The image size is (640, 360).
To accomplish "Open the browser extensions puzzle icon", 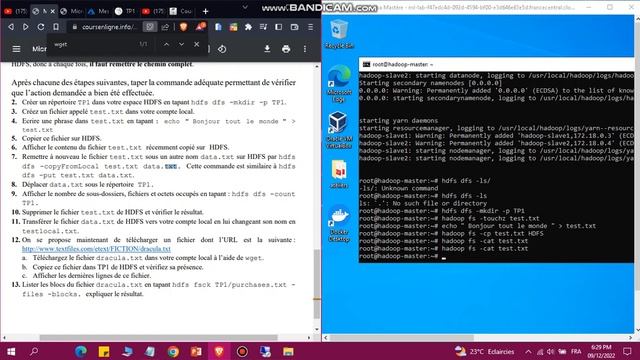I will pos(248,27).
